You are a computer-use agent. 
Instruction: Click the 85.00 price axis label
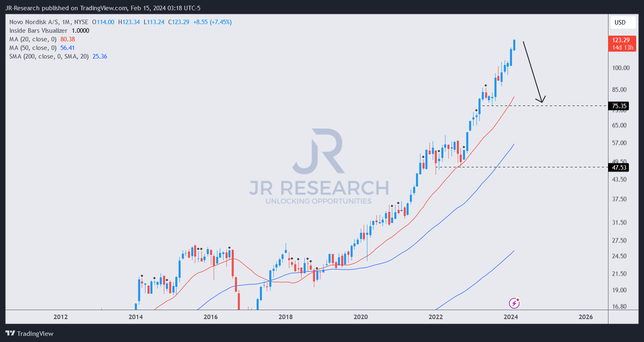[x=619, y=90]
